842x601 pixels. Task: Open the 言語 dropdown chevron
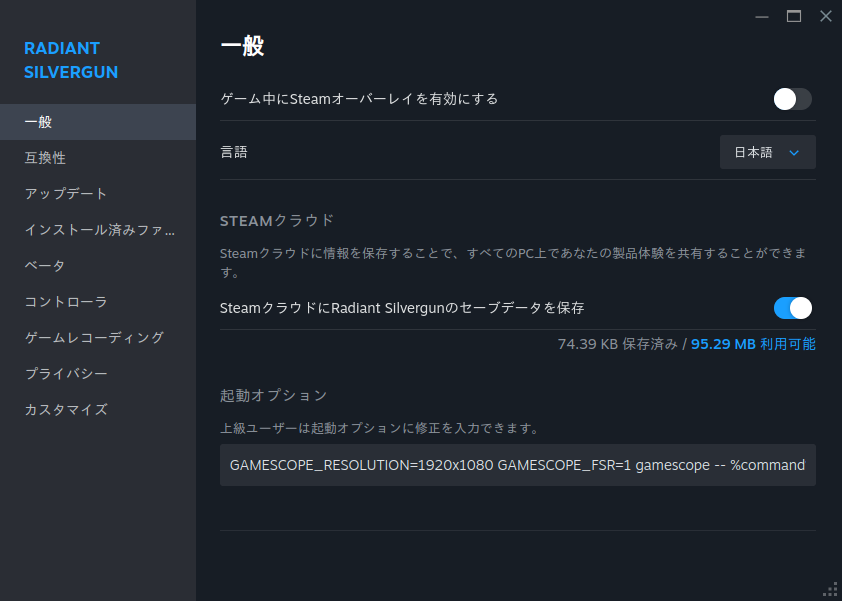coord(795,152)
